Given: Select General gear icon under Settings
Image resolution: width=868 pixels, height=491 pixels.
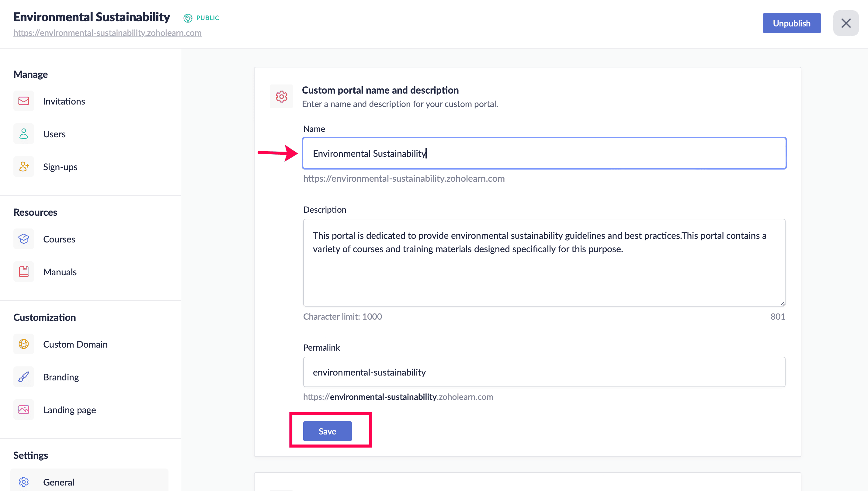Looking at the screenshot, I should [24, 482].
